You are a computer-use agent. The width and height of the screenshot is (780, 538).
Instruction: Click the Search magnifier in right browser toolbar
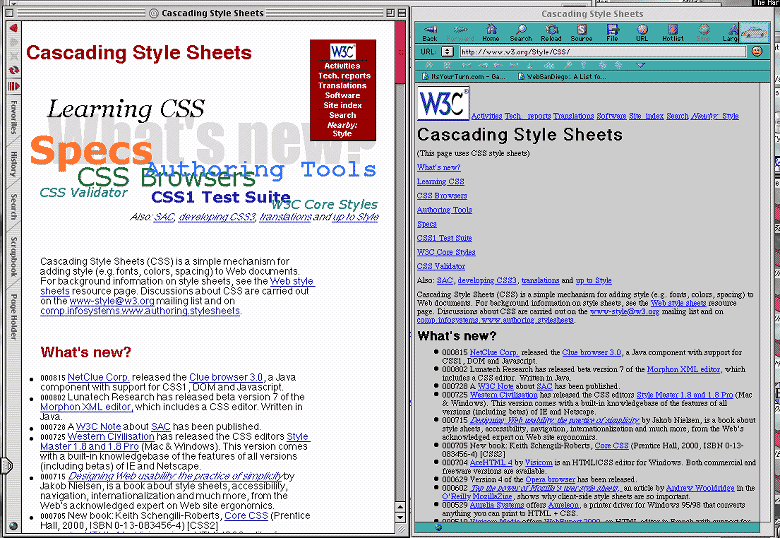[x=521, y=33]
